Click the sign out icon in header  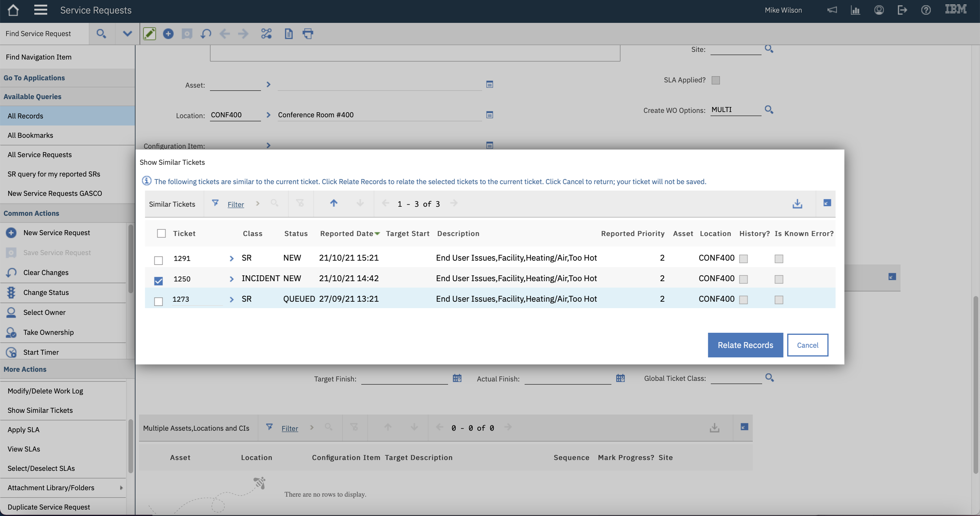pos(902,10)
